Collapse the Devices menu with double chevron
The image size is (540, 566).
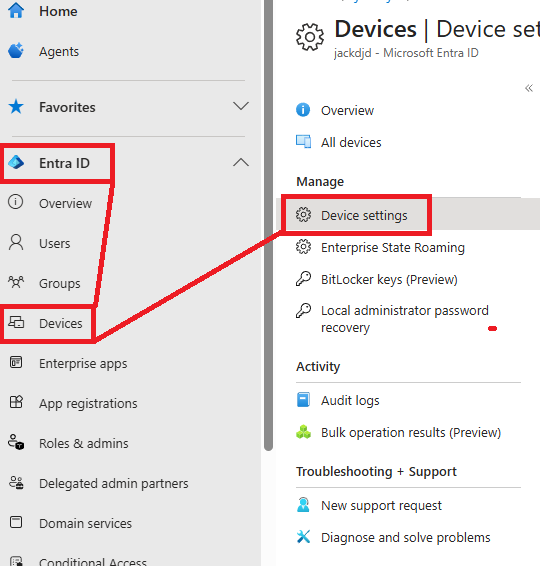529,88
